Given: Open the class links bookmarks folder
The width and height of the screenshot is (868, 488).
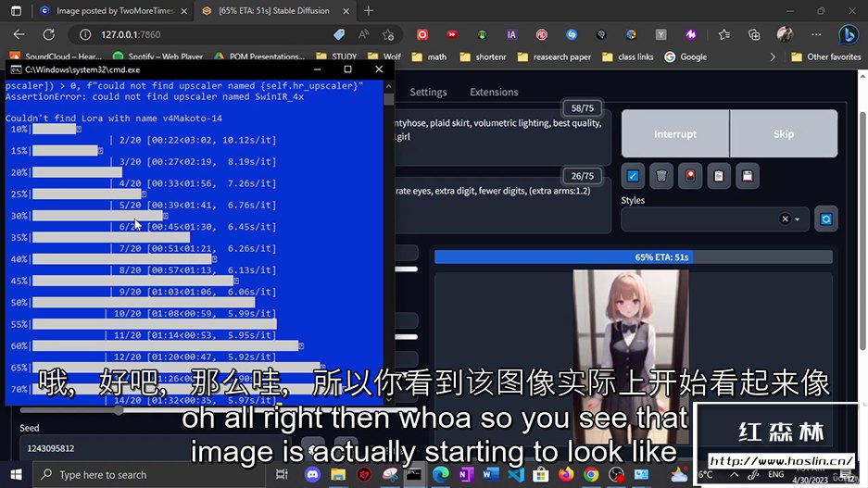Looking at the screenshot, I should (x=627, y=56).
